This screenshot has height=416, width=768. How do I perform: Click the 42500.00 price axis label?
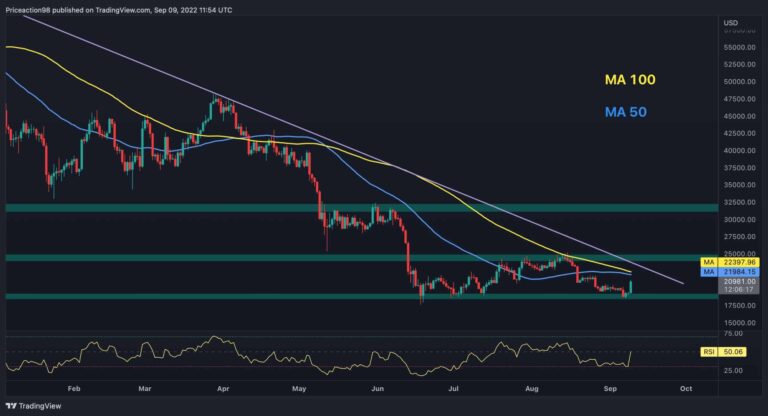740,133
